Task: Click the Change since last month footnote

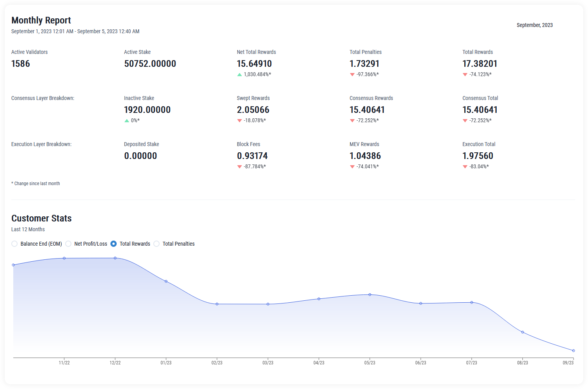Action: (x=36, y=184)
